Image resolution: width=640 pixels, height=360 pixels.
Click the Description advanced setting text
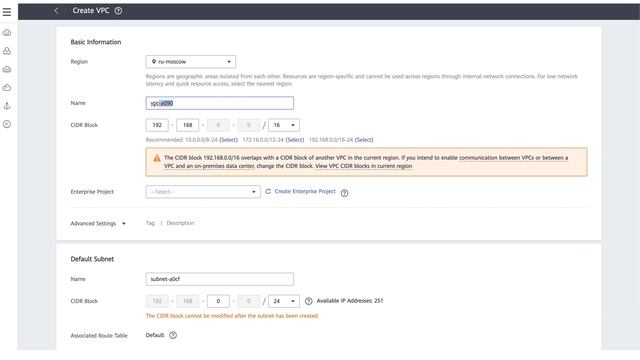[x=180, y=223]
